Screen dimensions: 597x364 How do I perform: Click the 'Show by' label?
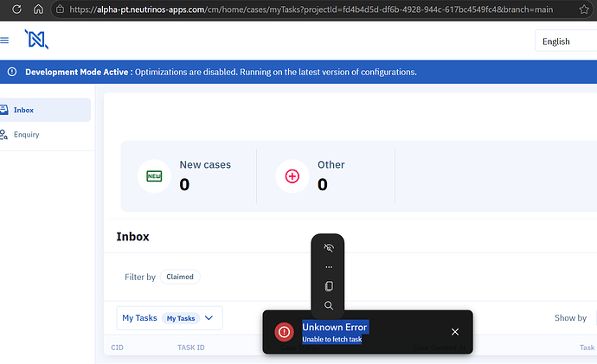click(x=570, y=318)
